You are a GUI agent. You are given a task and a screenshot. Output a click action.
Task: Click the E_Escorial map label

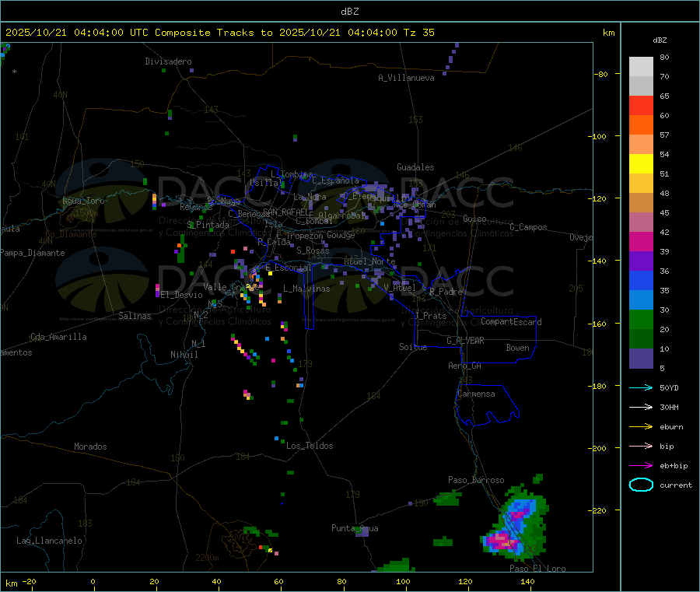click(289, 268)
